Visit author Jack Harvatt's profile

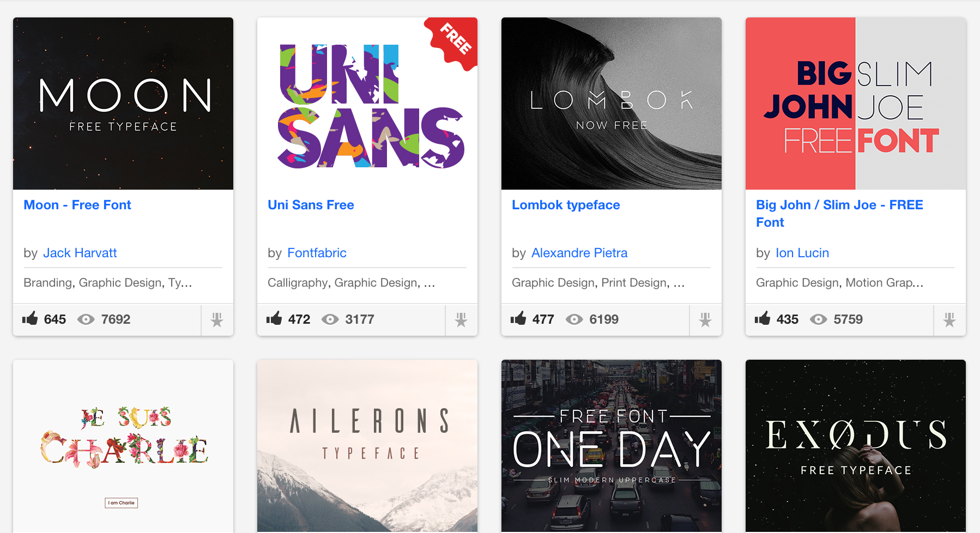click(80, 253)
